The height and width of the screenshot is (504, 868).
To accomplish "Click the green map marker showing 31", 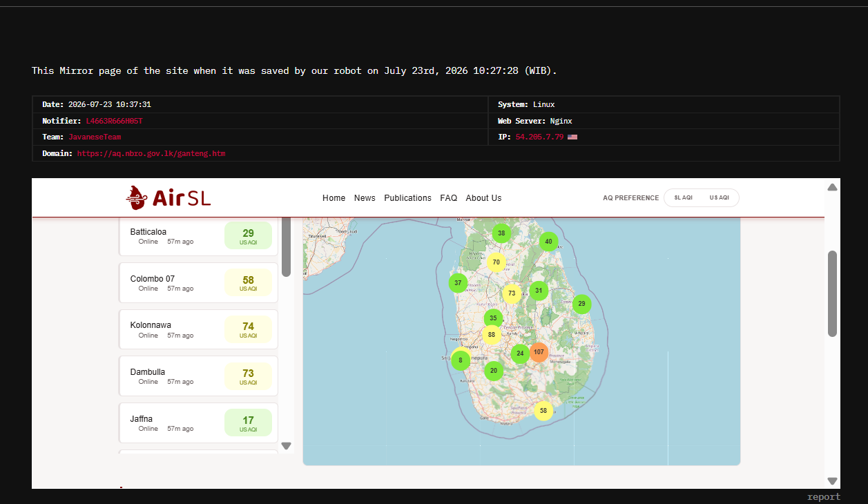I will click(539, 291).
